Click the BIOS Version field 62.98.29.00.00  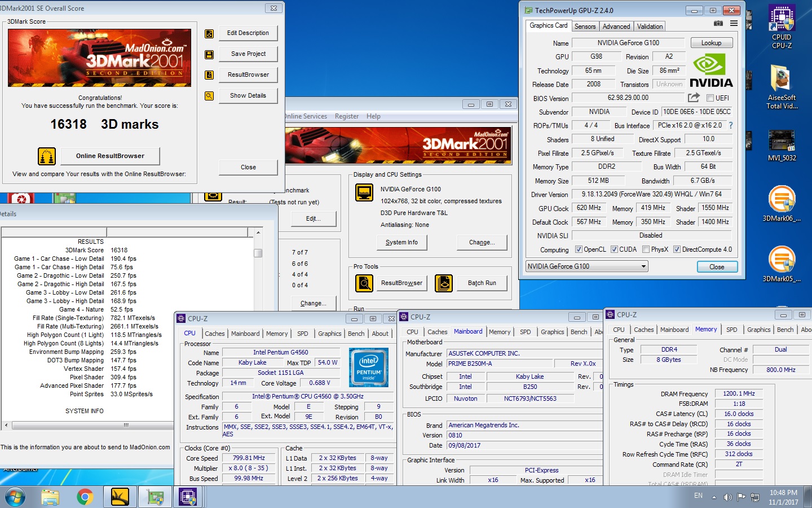628,98
